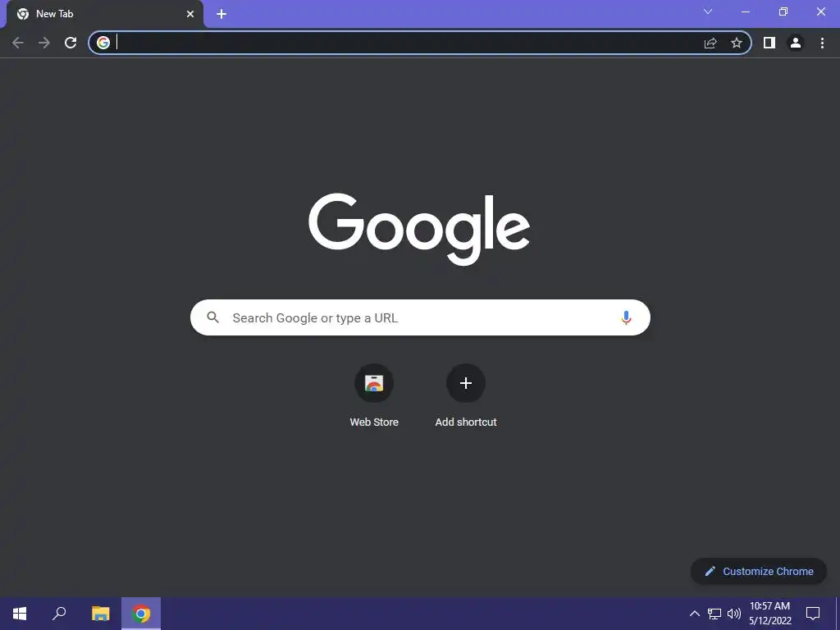Restore down the Chrome window
The image size is (840, 630).
[783, 11]
